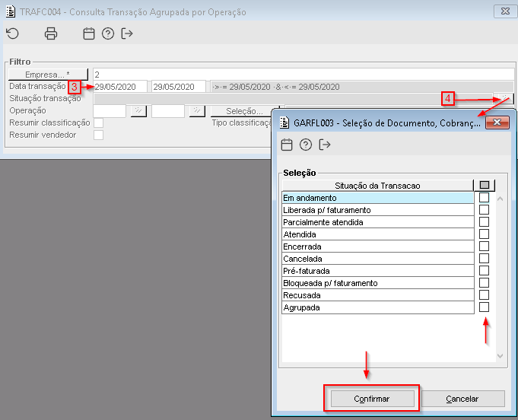Click the exit icon in TRAFC004 toolbar
The image size is (518, 420).
point(127,33)
